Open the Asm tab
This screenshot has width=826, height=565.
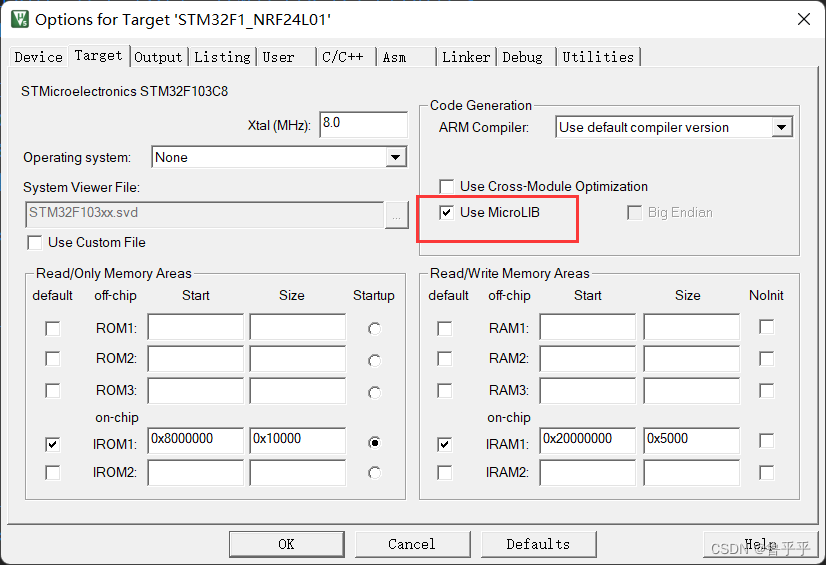point(406,57)
